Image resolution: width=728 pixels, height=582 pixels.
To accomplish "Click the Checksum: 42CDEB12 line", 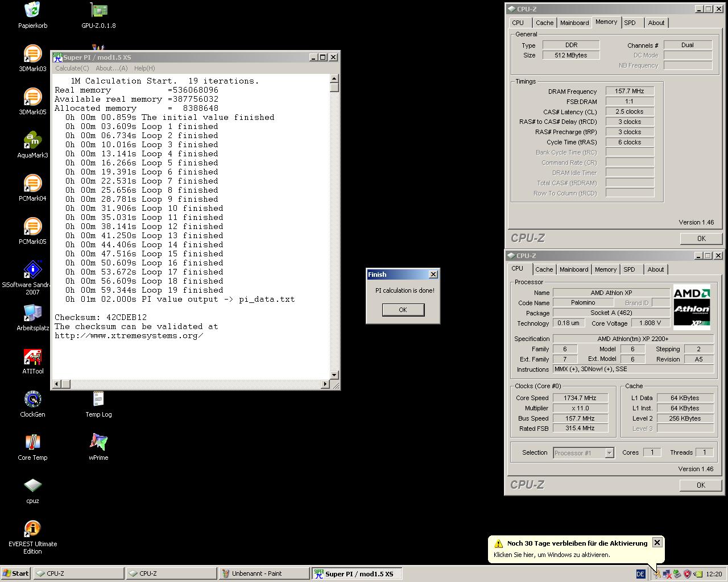I will tap(101, 317).
